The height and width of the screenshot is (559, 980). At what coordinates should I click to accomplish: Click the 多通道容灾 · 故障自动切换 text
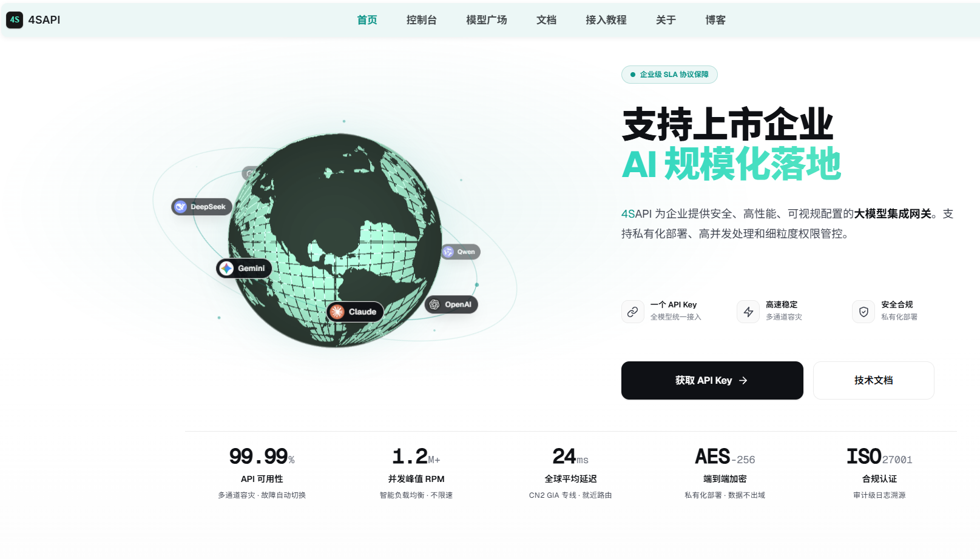coord(262,495)
